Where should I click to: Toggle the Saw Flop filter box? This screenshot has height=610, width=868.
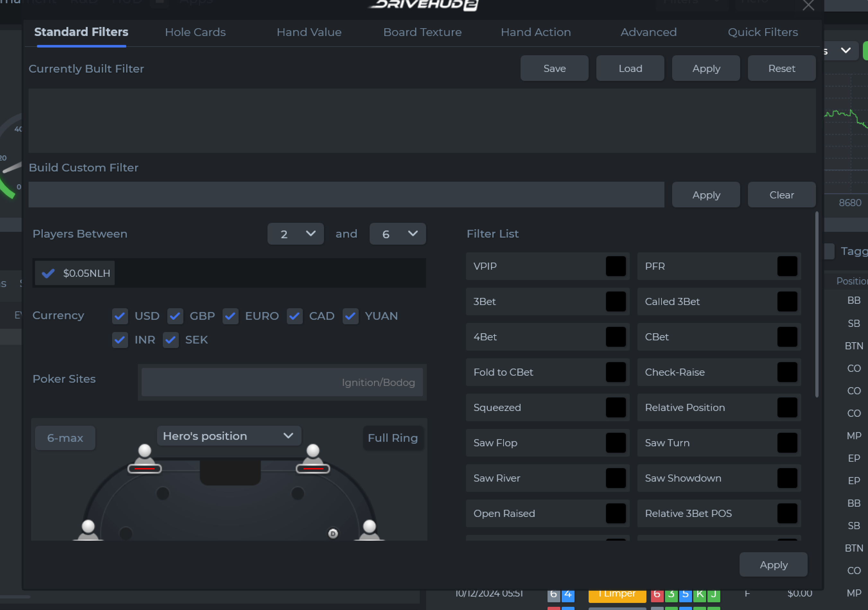(616, 443)
